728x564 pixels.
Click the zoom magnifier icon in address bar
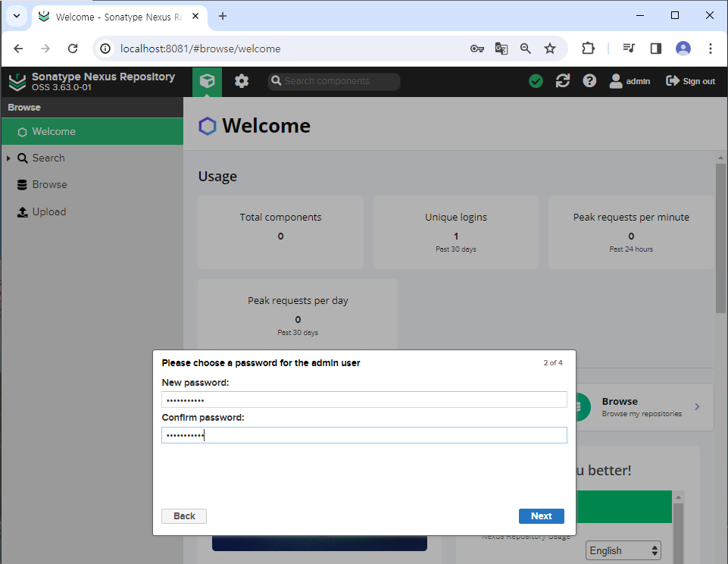pyautogui.click(x=526, y=49)
